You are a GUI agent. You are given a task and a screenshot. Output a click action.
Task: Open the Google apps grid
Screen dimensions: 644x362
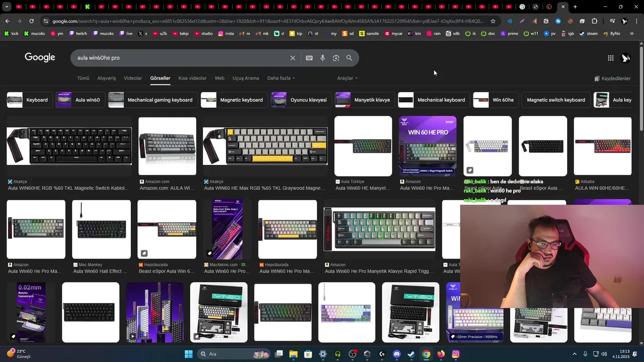pyautogui.click(x=610, y=58)
